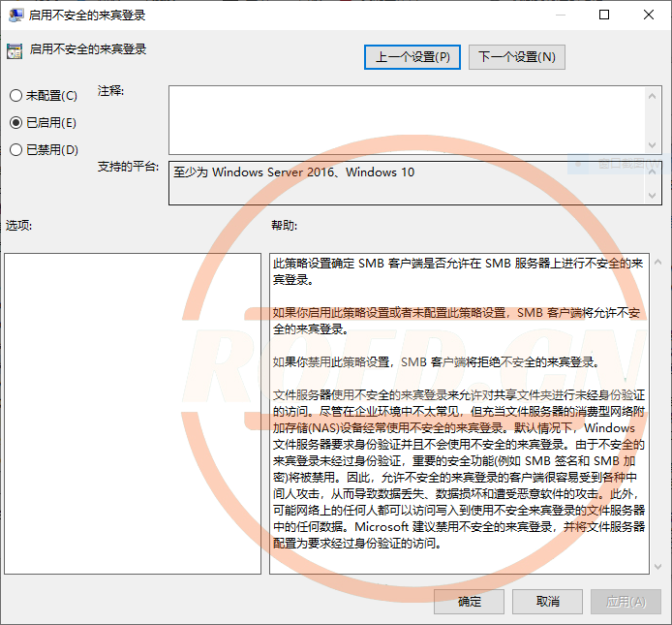Select the 已启用(E) radio option
Image resolution: width=672 pixels, height=625 pixels.
pos(15,123)
